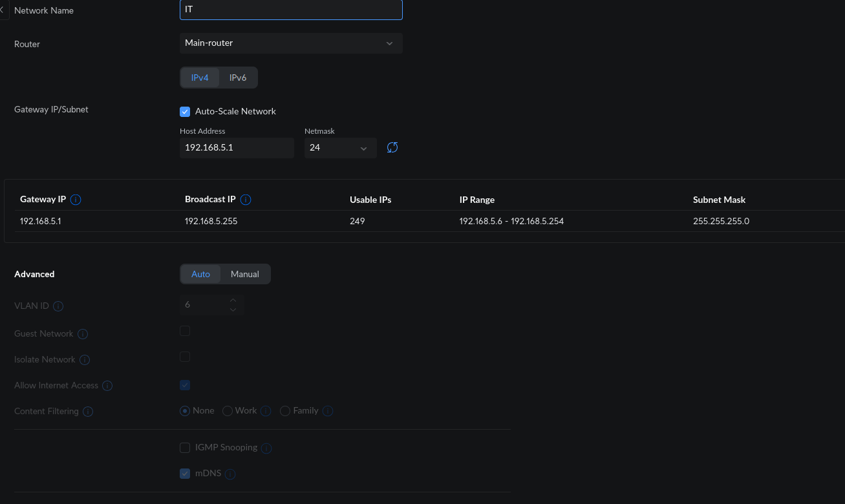Select the Family content filtering option
845x504 pixels.
(x=285, y=411)
